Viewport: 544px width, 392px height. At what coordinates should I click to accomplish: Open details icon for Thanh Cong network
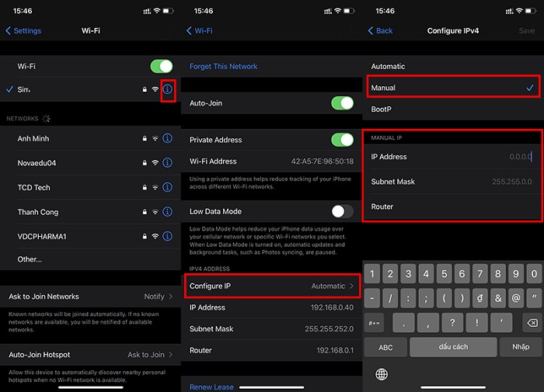point(167,212)
